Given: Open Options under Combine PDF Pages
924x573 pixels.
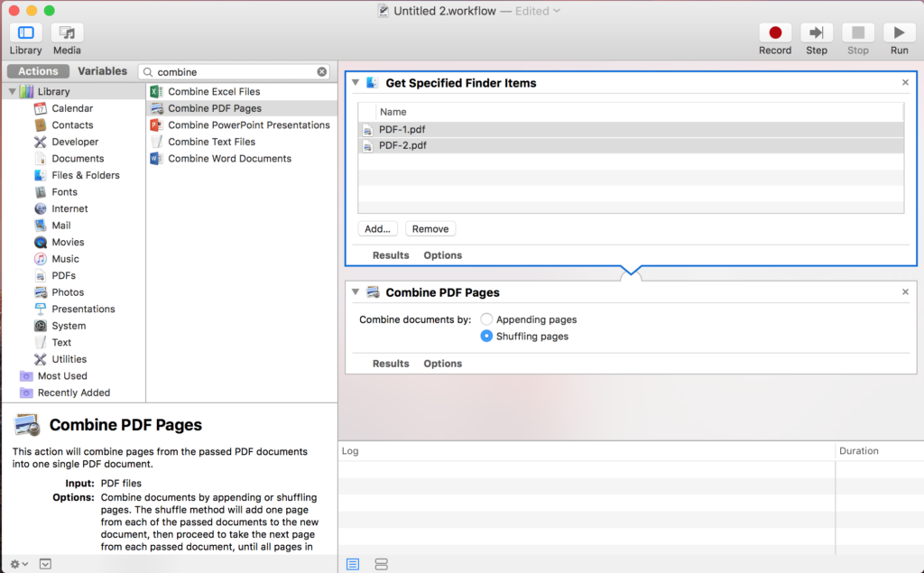Looking at the screenshot, I should click(442, 363).
